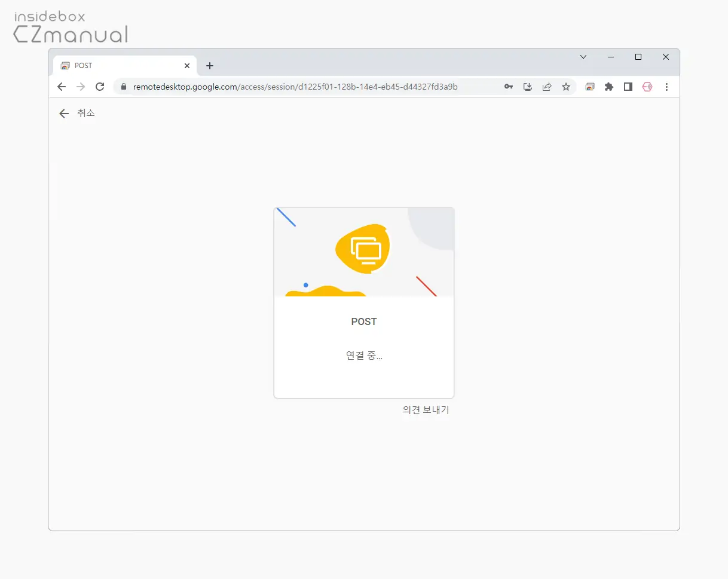Install app via address bar icon
This screenshot has height=579, width=728.
(x=528, y=87)
